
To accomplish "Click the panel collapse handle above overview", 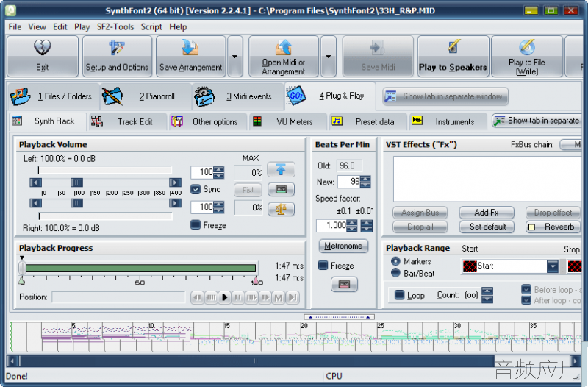I will pos(340,317).
